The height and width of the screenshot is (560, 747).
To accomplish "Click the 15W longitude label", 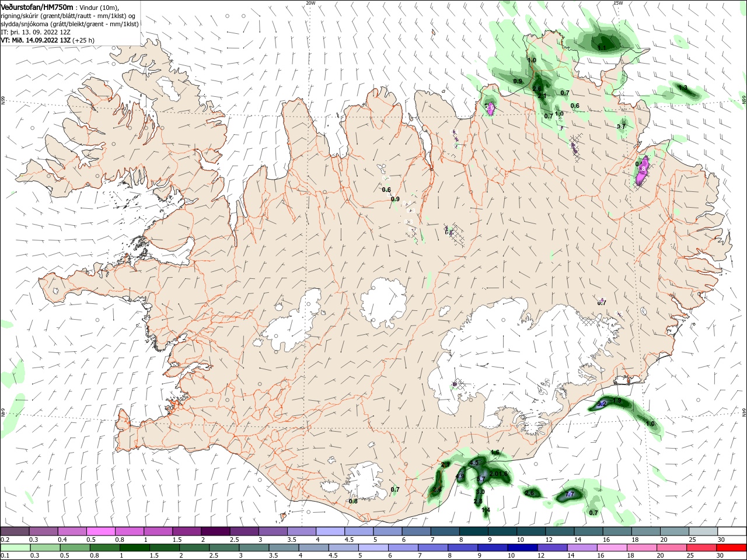I will (618, 3).
